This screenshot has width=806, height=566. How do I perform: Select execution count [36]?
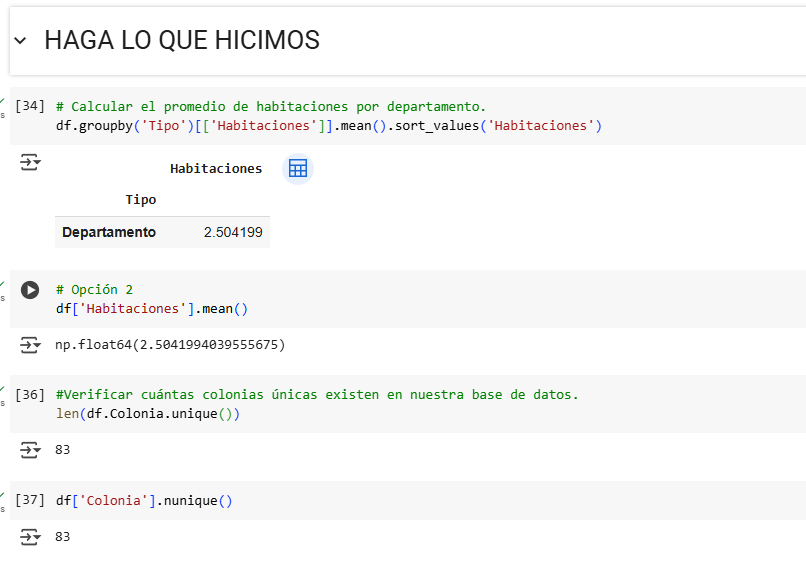[30, 395]
